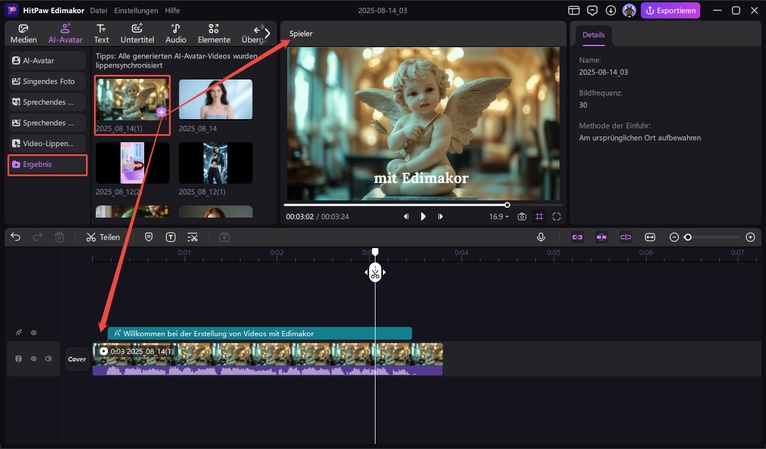The height and width of the screenshot is (449, 766).
Task: Select the 2025_08_12(1) thumbnail
Action: pos(215,163)
